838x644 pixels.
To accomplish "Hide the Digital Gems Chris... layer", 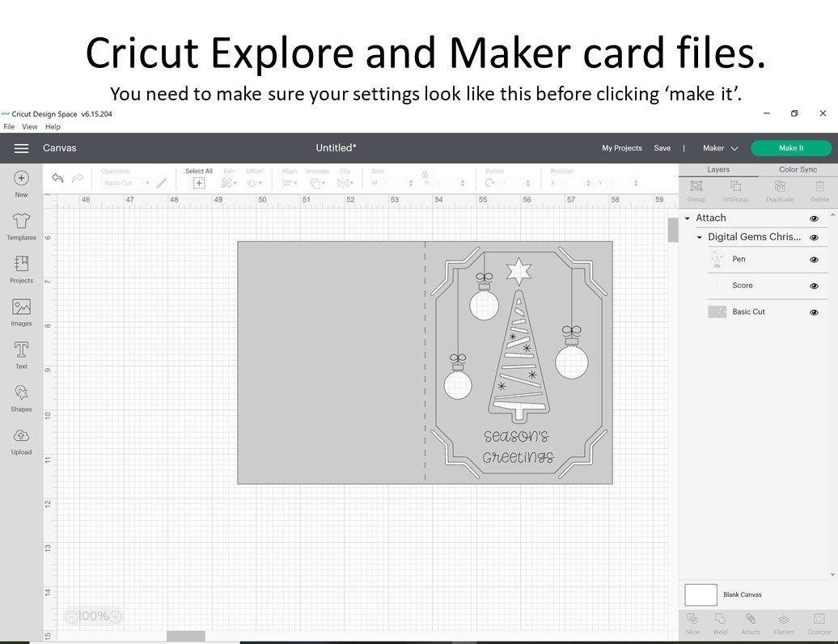I will click(814, 238).
